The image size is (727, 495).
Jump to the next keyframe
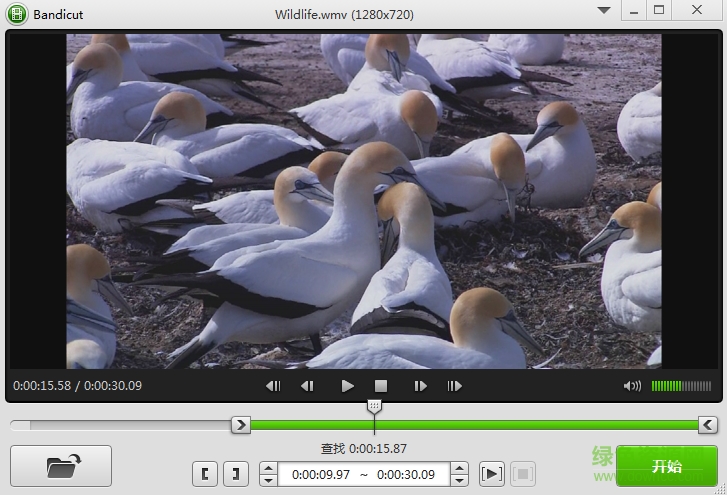(455, 386)
